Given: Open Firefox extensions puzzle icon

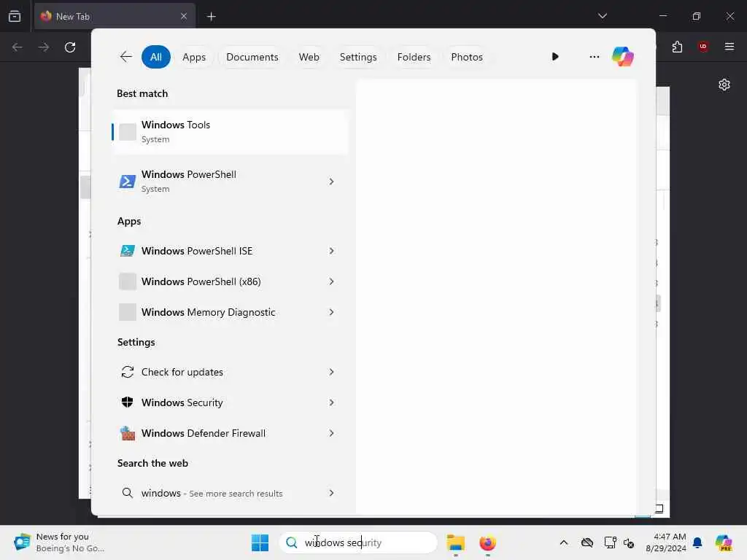Looking at the screenshot, I should coord(677,47).
